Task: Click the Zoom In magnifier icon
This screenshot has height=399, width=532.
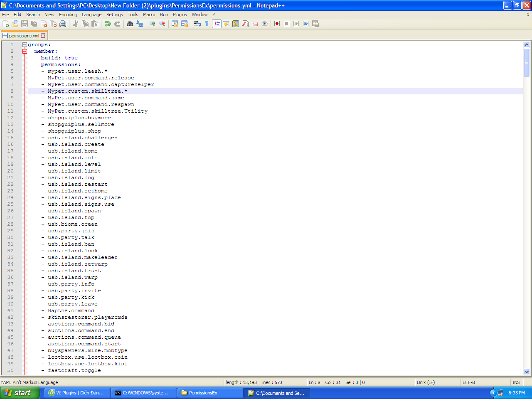Action: pyautogui.click(x=153, y=24)
